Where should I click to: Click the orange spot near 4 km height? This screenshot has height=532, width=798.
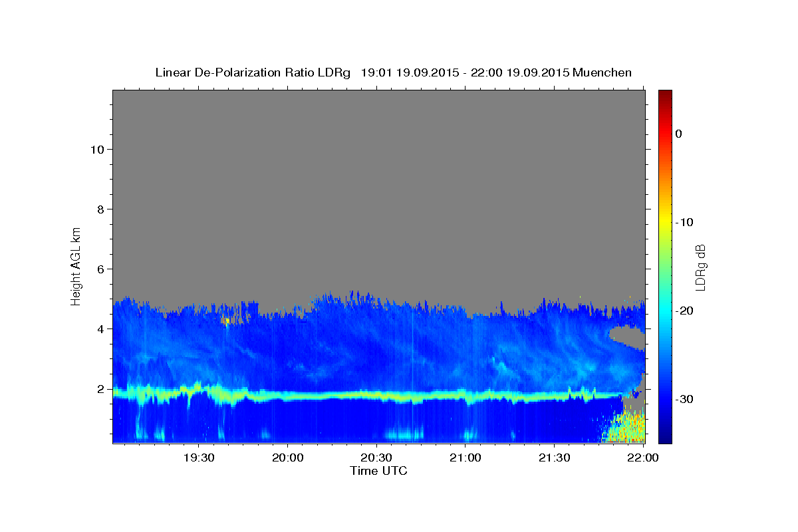point(227,321)
